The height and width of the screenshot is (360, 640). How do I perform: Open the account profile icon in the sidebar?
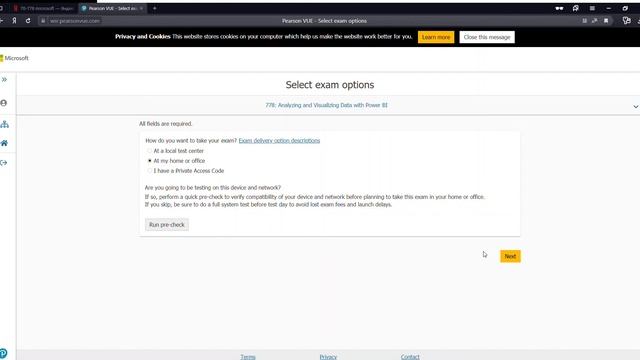pos(4,103)
